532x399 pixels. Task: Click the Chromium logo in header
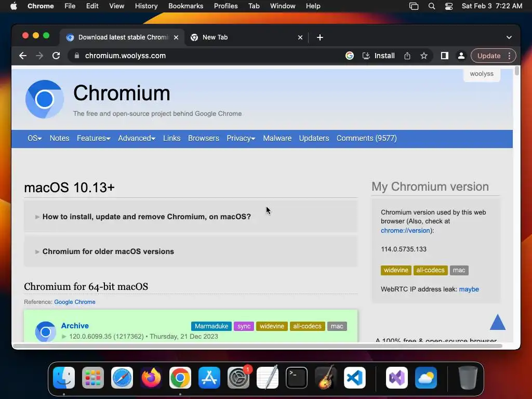[x=45, y=99]
